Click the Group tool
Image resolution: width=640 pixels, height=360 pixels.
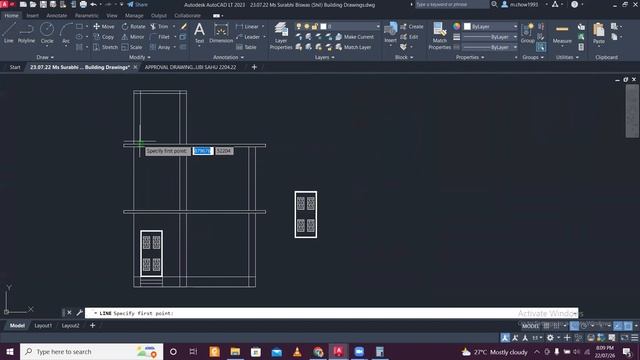pos(527,33)
